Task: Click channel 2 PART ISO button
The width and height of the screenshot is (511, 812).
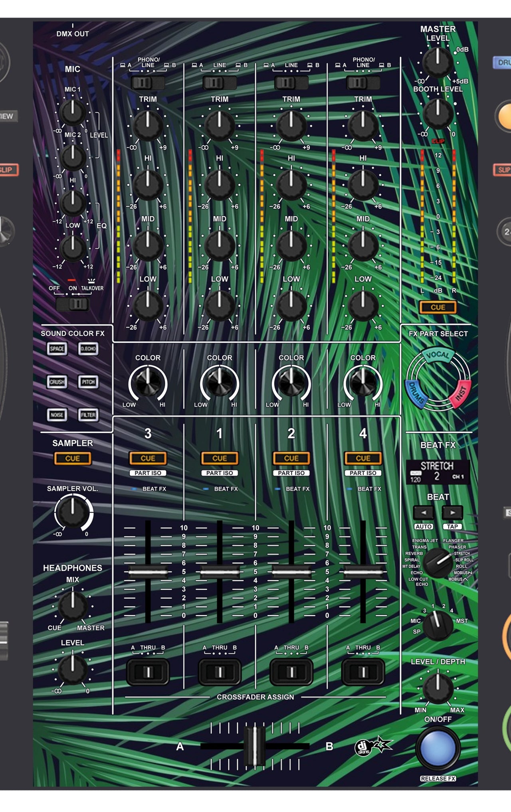Action: 291,473
